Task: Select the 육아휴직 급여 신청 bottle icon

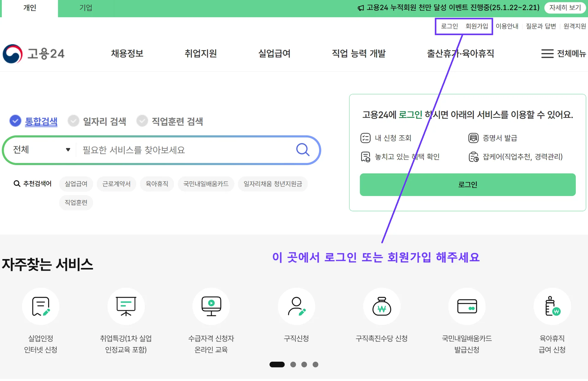Action: 552,306
